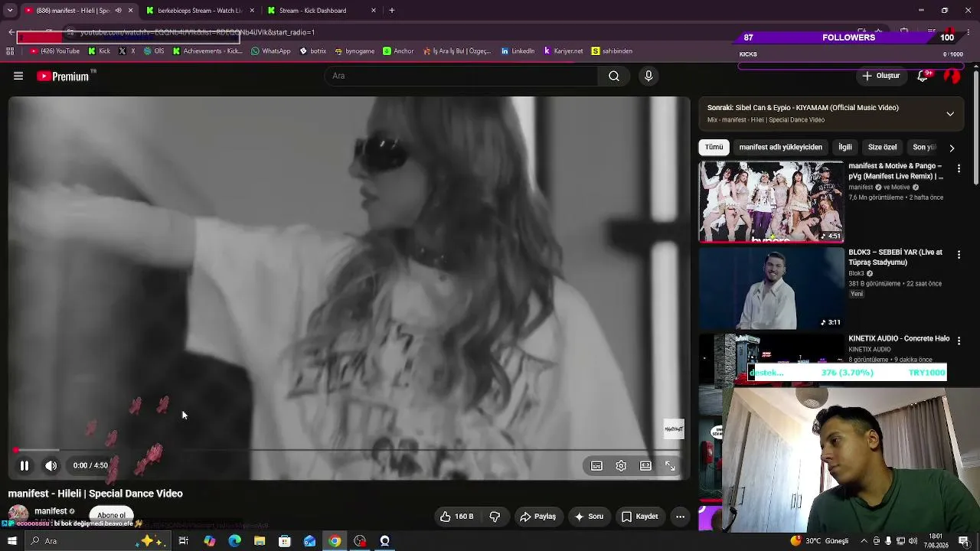Open options for KINETIX AUDIO video
The height and width of the screenshot is (551, 980).
(x=959, y=341)
